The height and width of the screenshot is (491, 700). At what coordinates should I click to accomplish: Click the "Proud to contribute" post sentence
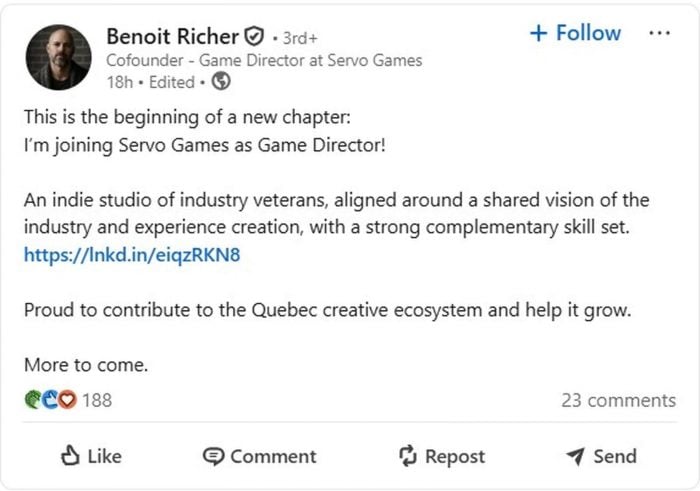point(327,309)
